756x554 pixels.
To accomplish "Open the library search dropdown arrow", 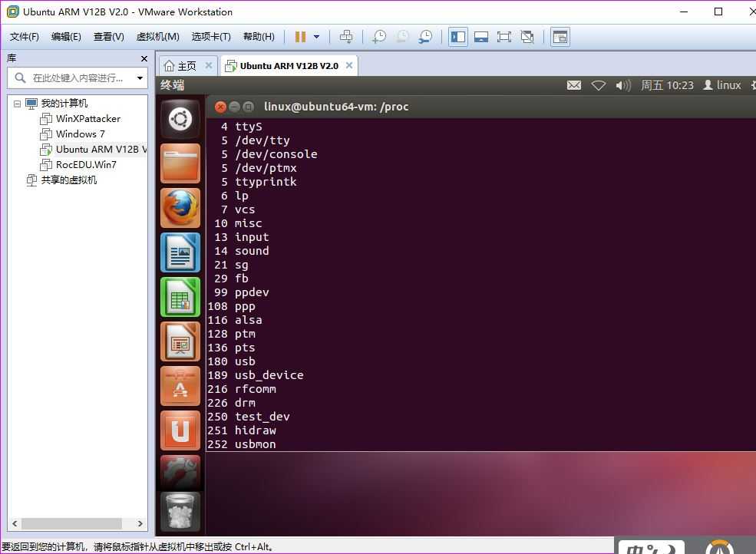I will pyautogui.click(x=140, y=77).
